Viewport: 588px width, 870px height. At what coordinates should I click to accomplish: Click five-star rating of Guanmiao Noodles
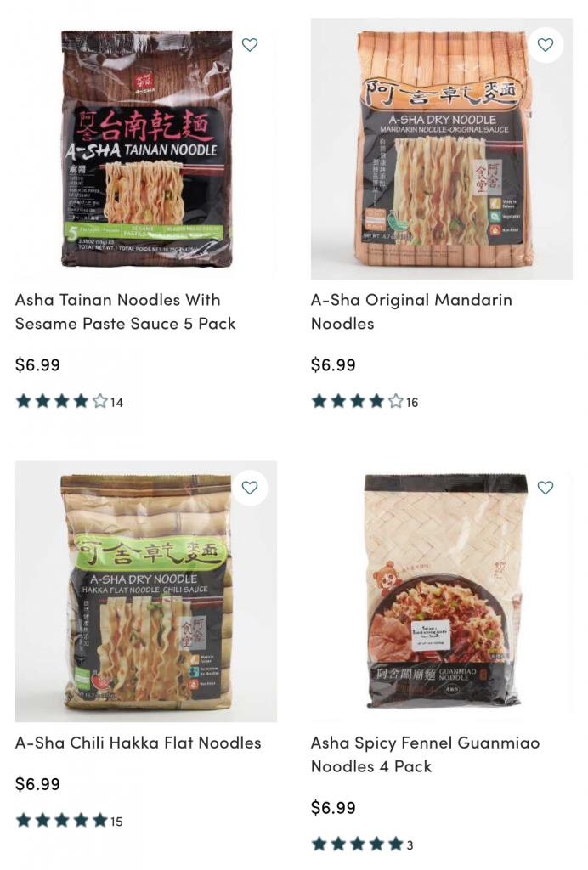point(357,844)
